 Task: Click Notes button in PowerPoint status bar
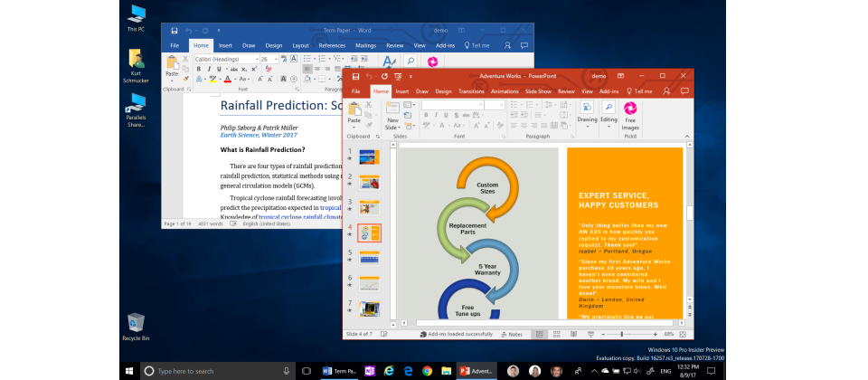coord(512,334)
